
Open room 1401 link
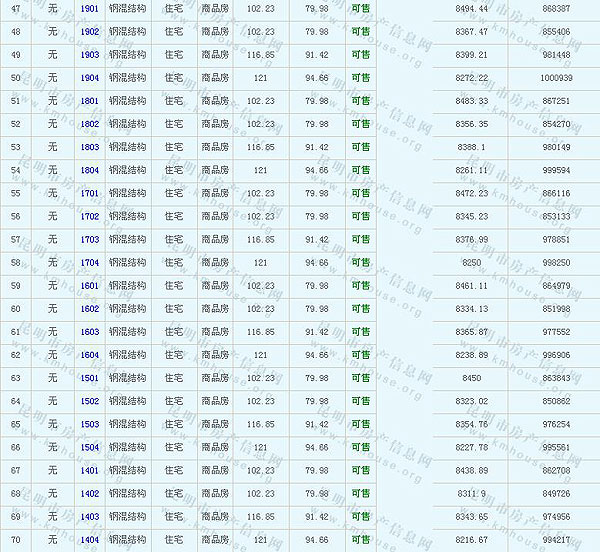click(90, 470)
